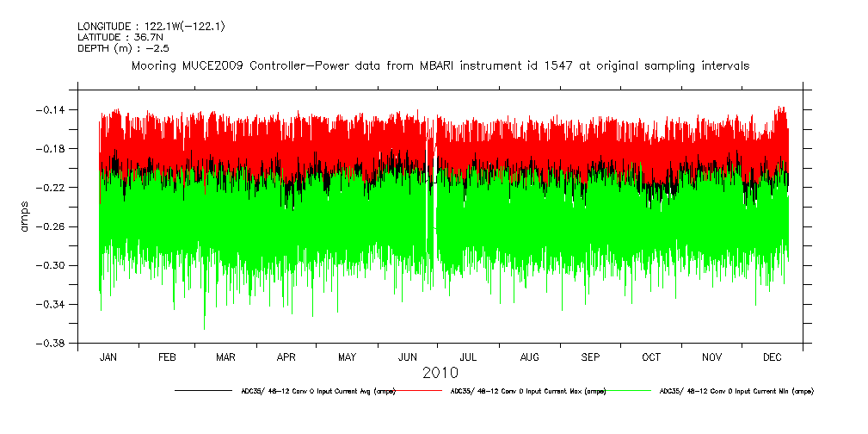Screen dimensions: 868x434
Task: Click the -0.38 y-axis tick label
Action: (x=58, y=344)
